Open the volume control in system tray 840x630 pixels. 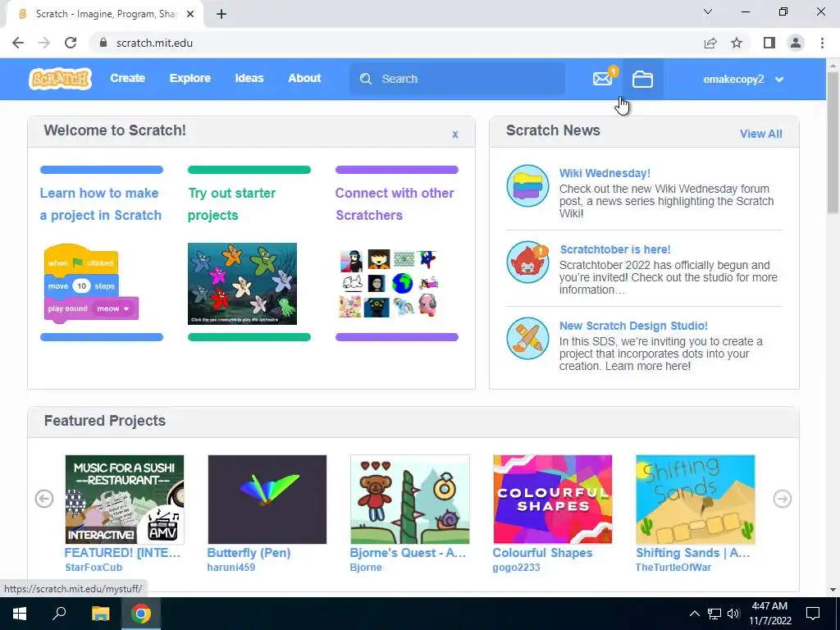(x=733, y=614)
